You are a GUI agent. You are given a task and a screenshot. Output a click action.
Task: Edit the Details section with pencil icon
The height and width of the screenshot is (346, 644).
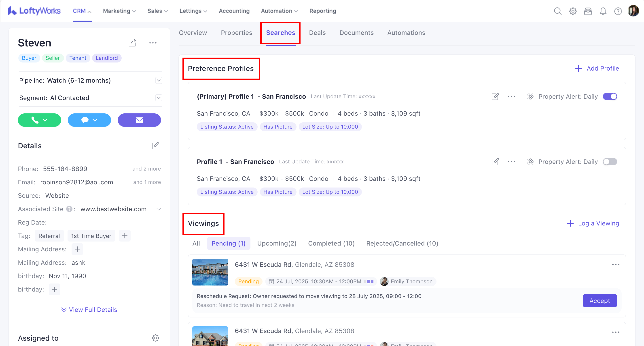pyautogui.click(x=155, y=146)
